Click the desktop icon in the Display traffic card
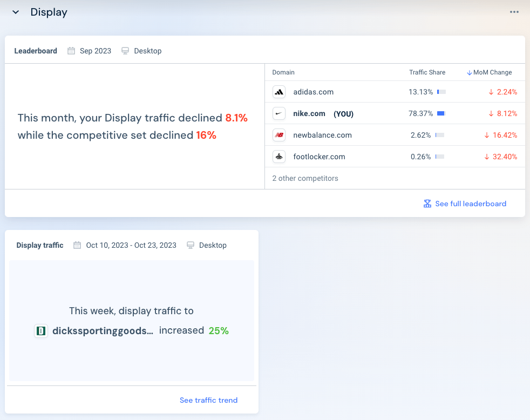Screen dimensions: 530x420 tap(190, 245)
